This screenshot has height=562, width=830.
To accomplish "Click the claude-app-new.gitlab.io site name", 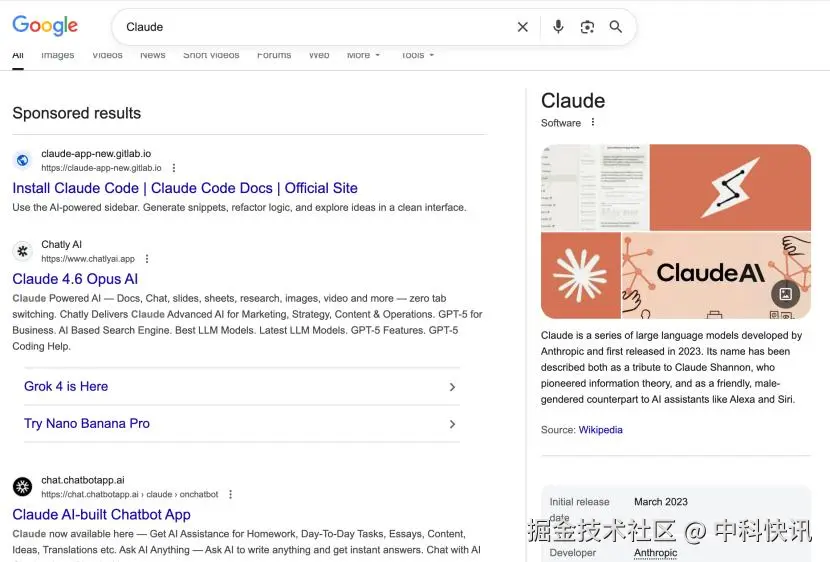I will [x=96, y=153].
